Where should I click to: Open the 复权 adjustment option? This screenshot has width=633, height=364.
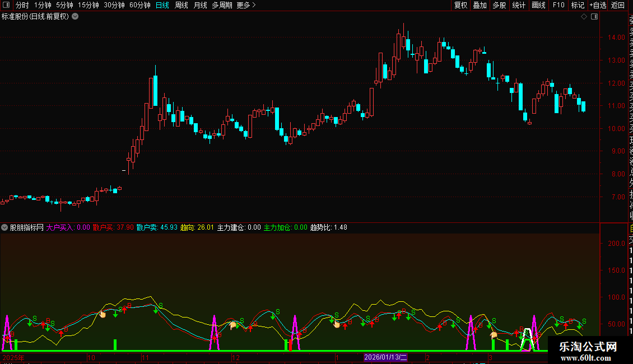point(460,5)
